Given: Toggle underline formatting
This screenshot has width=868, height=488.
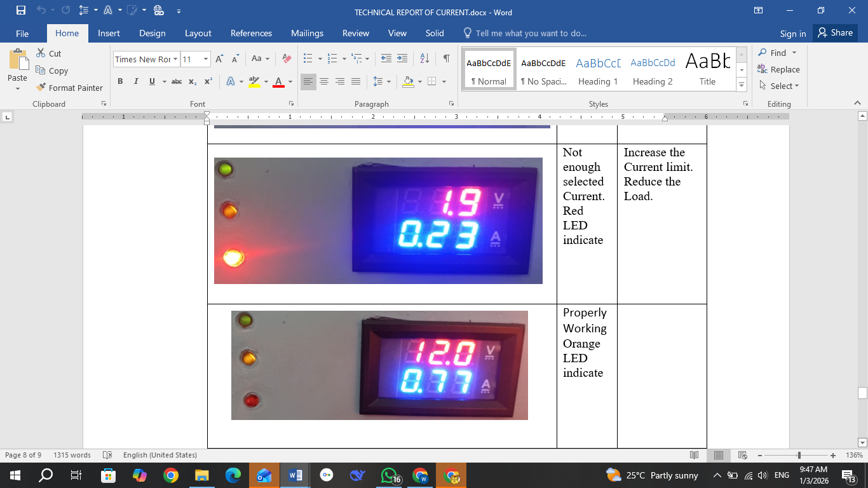Looking at the screenshot, I should click(152, 81).
